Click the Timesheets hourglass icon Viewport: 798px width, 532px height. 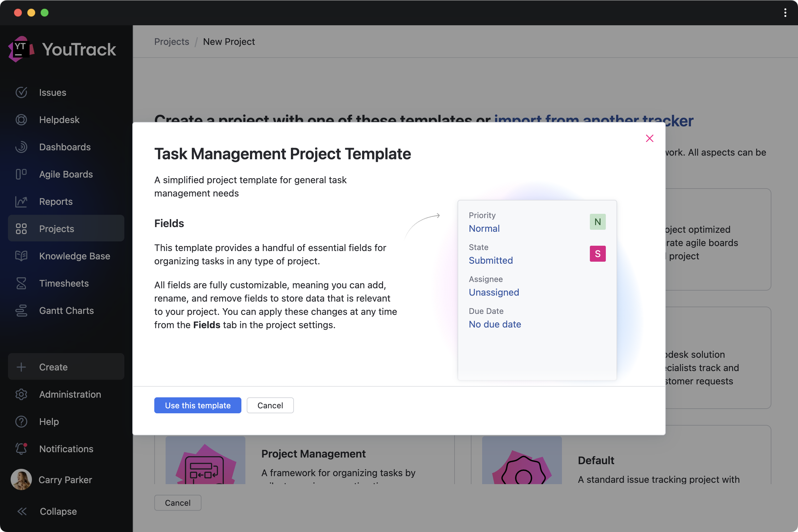tap(21, 283)
